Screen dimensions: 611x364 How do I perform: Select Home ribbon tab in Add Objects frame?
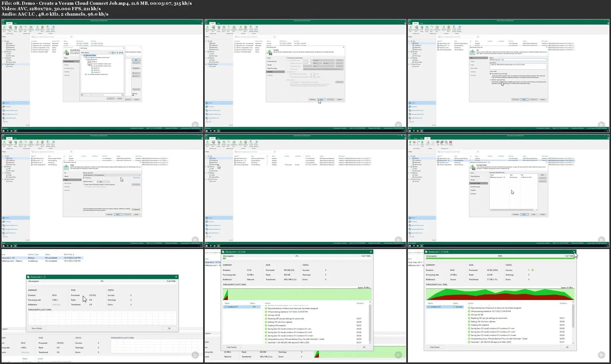click(x=9, y=23)
